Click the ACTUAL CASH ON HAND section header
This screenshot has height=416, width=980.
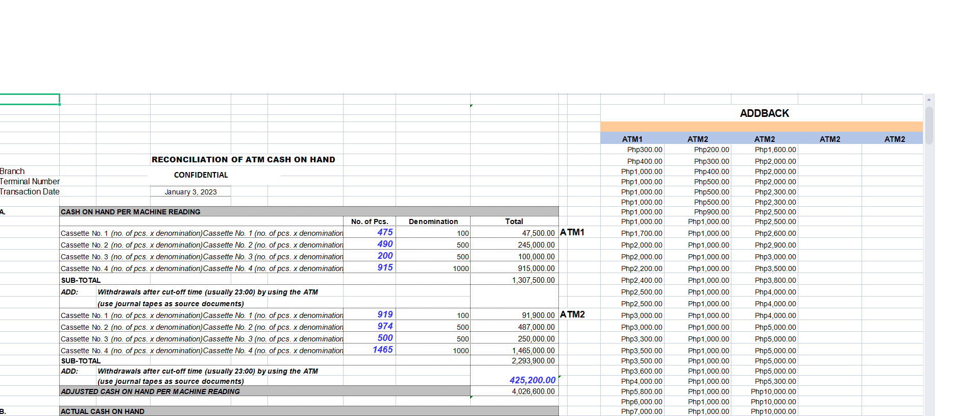pyautogui.click(x=309, y=411)
